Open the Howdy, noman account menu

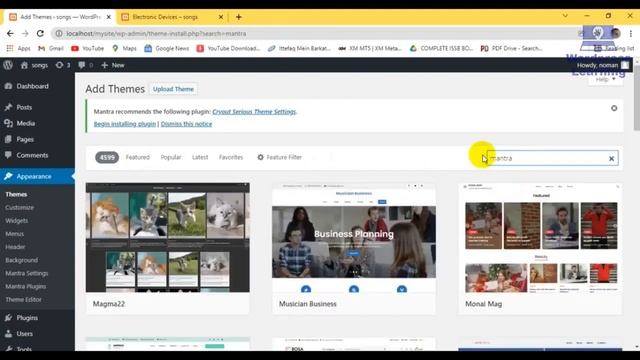pos(603,65)
